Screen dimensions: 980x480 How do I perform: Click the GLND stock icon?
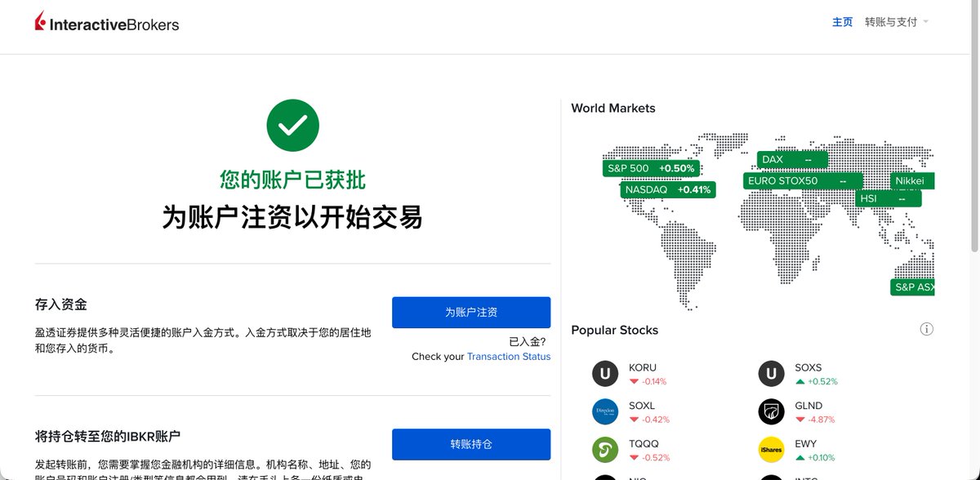click(771, 411)
